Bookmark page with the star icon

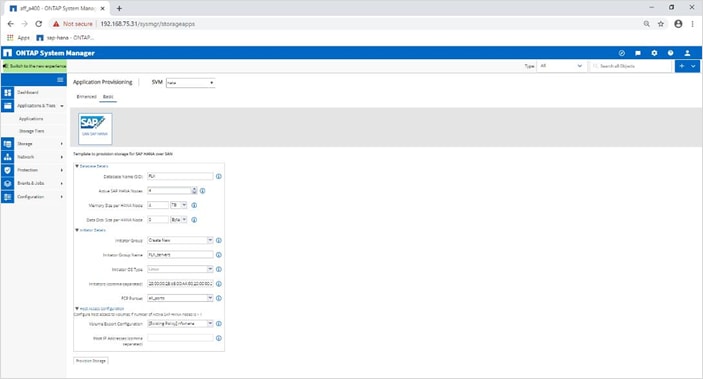[660, 24]
